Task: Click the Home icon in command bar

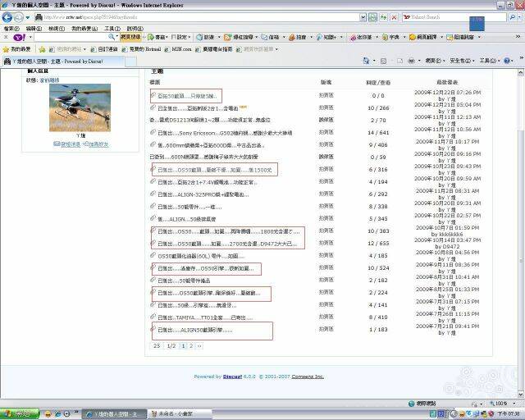Action: (x=366, y=61)
